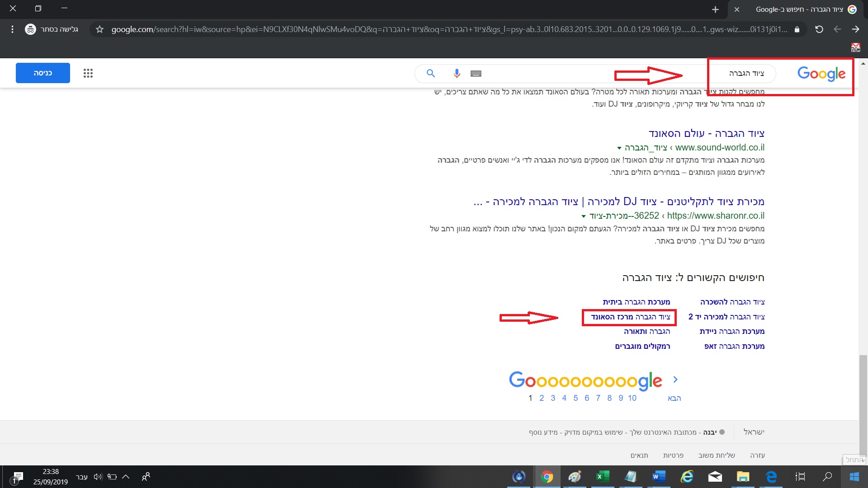Expand the sharonr.co.il result options arrow
The image size is (868, 488).
pyautogui.click(x=584, y=216)
